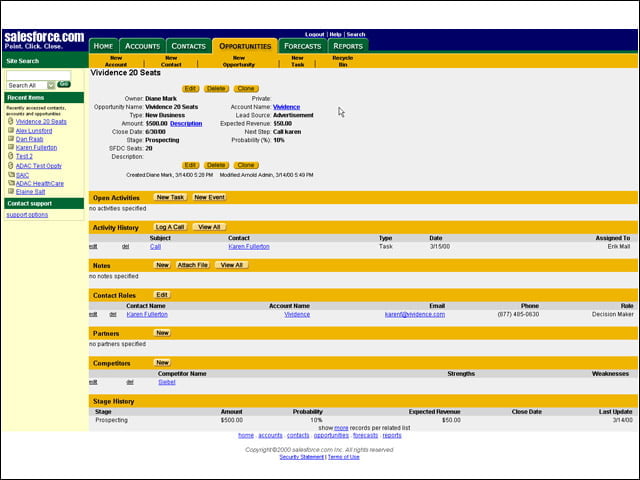Open the Siebel competitor link
The height and width of the screenshot is (480, 640).
click(167, 382)
